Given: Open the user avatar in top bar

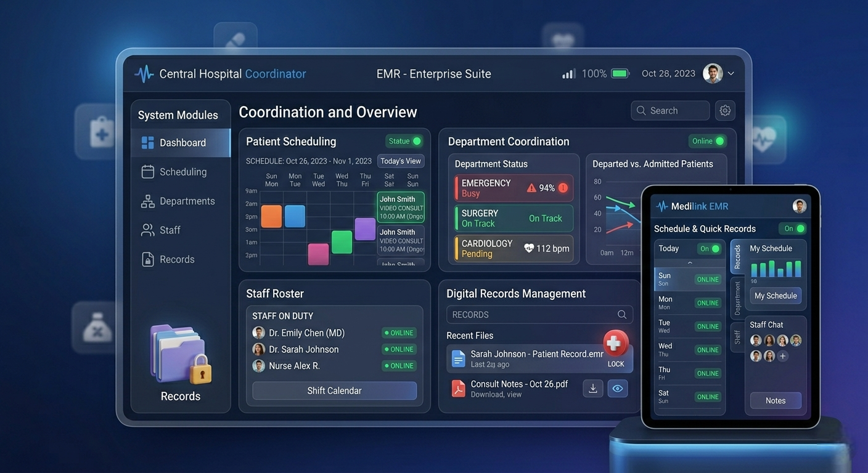Looking at the screenshot, I should coord(713,73).
